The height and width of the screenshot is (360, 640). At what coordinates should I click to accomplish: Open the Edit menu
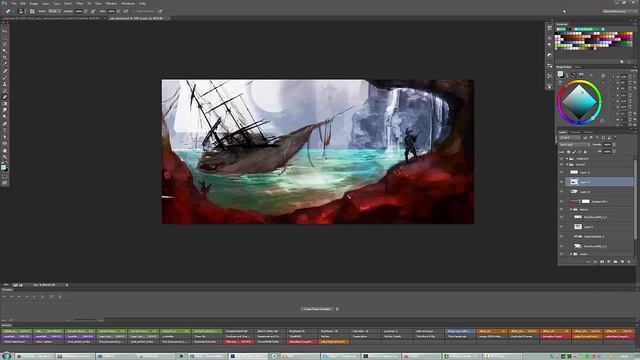23,3
